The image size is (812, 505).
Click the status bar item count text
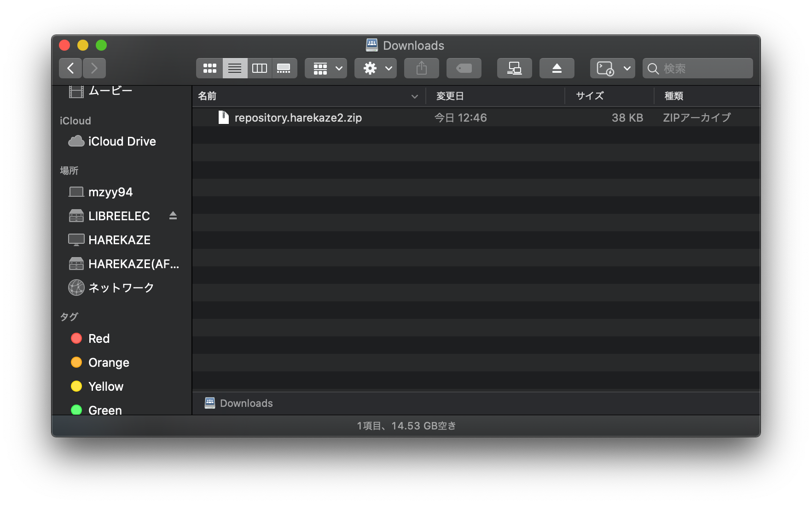406,426
